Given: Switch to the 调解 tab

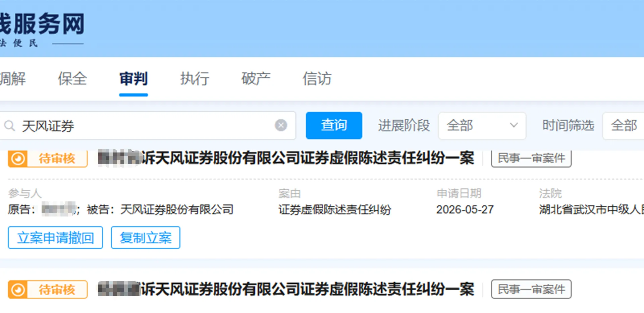Looking at the screenshot, I should (x=13, y=79).
